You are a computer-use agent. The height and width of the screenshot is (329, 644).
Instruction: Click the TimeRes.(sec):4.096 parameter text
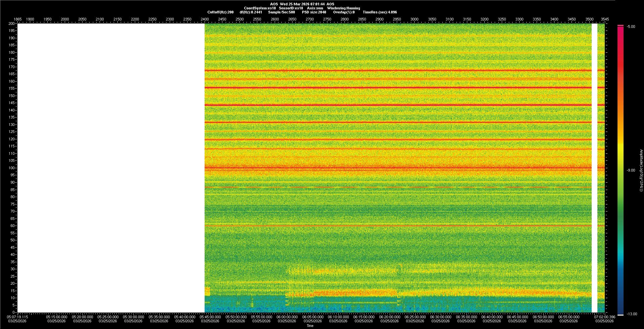(x=380, y=12)
